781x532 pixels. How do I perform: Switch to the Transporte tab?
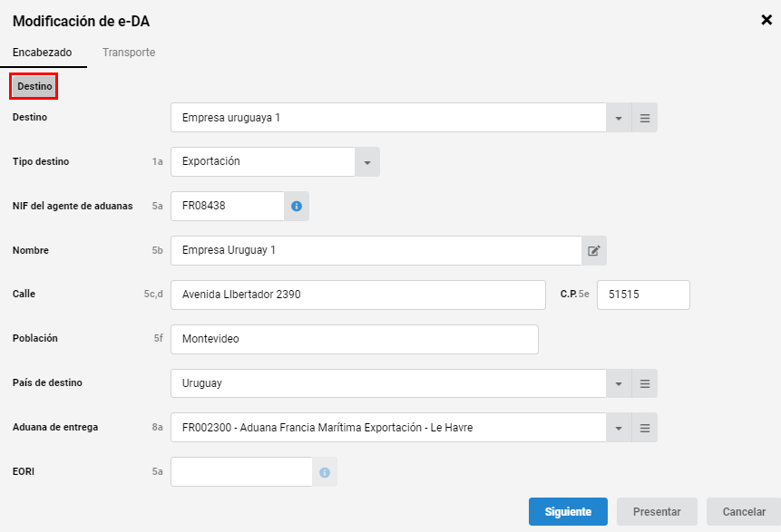(x=129, y=53)
